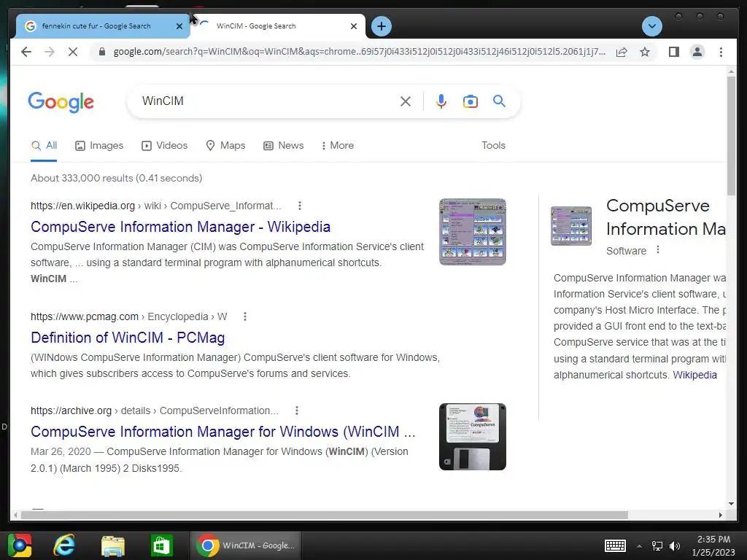Click into the WinCIM search field

click(267, 101)
